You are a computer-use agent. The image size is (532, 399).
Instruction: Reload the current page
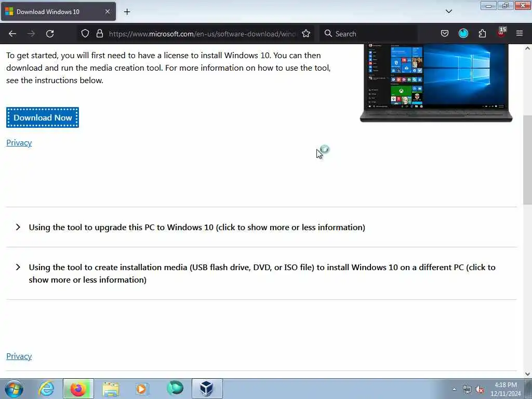50,34
